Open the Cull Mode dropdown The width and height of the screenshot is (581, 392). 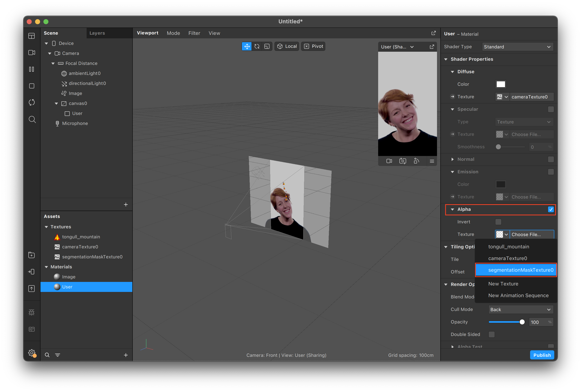(520, 310)
